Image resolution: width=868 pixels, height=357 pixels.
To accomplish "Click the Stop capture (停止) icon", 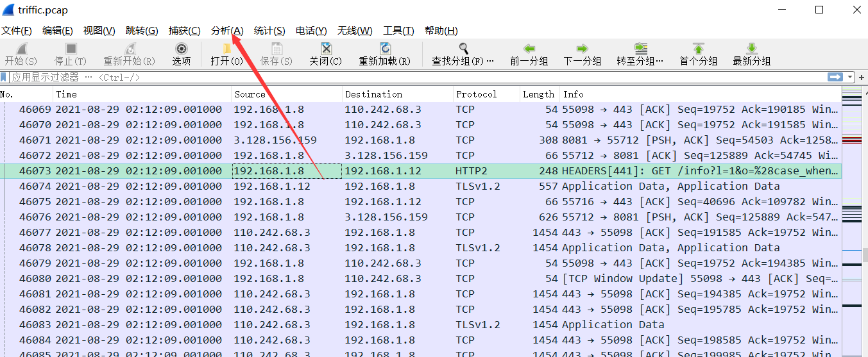I will [x=71, y=49].
